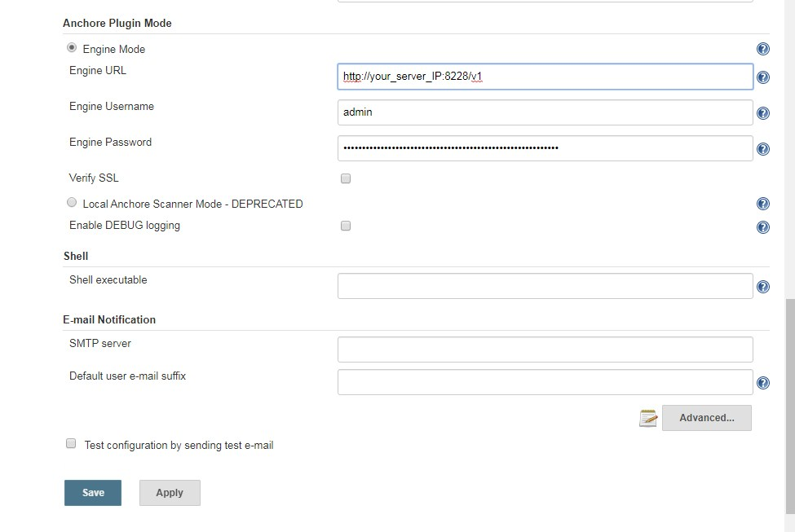Select the Engine Mode radio button
The width and height of the screenshot is (795, 532).
72,47
